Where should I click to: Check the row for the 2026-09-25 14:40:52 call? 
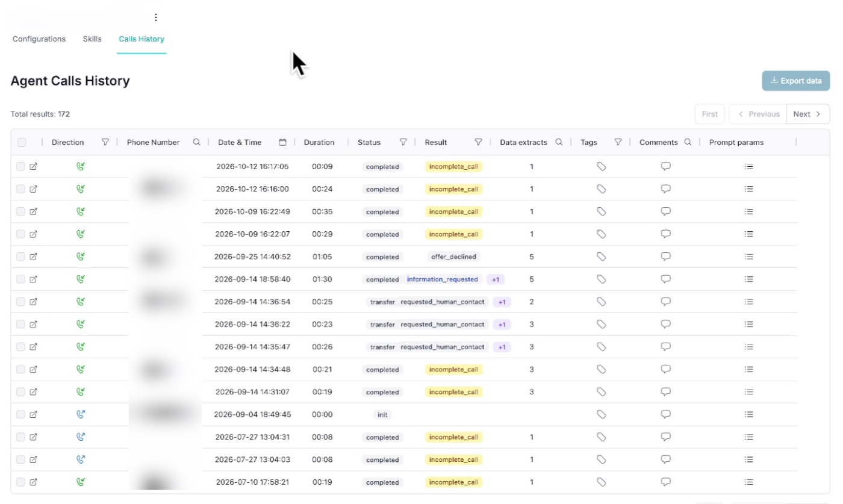[21, 257]
